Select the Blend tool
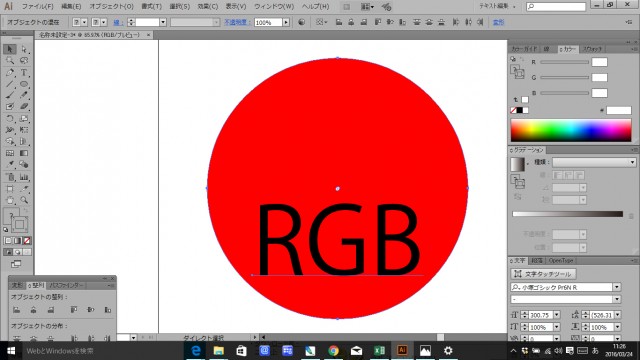Screen dimensions: 640x360 24,164
